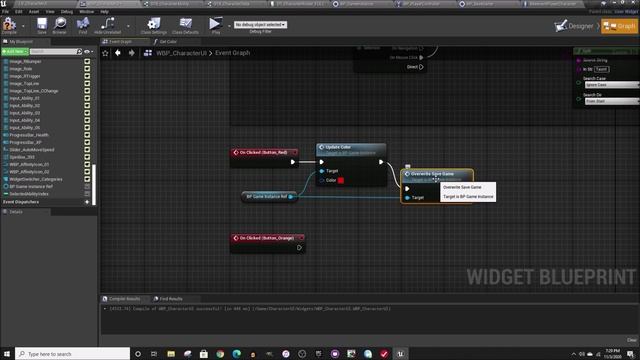Open the Asset menu

tap(34, 12)
